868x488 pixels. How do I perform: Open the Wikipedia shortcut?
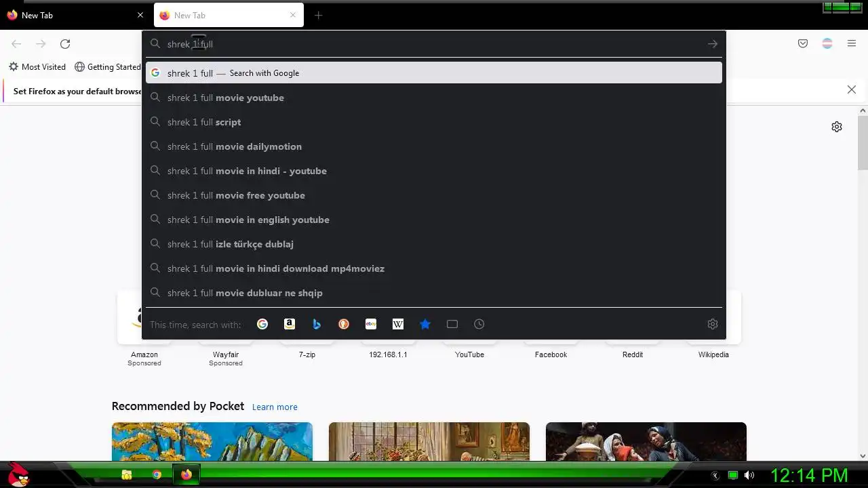(713, 354)
